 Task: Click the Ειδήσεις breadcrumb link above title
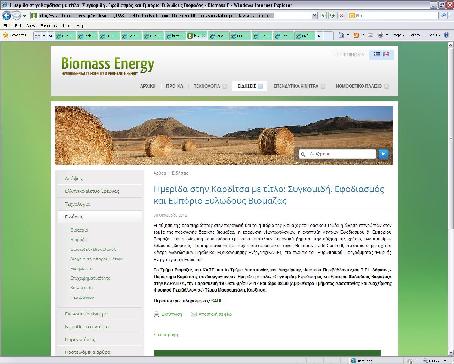pyautogui.click(x=180, y=173)
